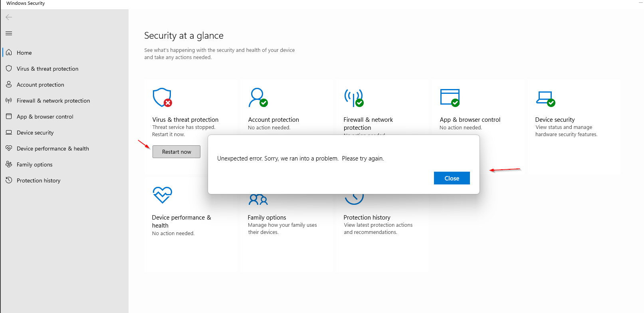Click the Family options sidebar icon
Screen dimensions: 644x313
(9, 164)
